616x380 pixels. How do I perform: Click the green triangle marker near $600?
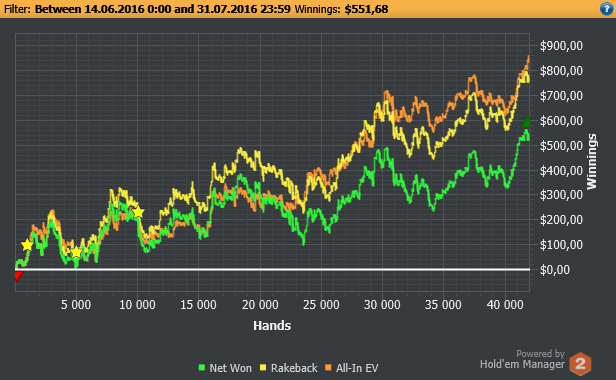[526, 122]
